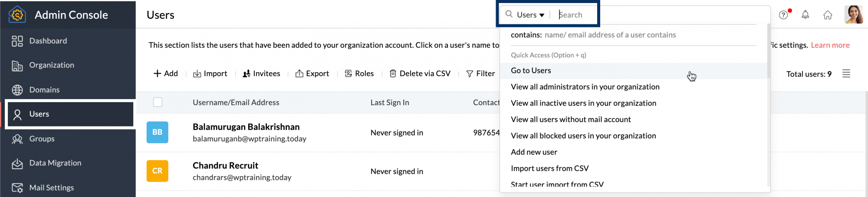Select View all inactive users option

click(583, 103)
